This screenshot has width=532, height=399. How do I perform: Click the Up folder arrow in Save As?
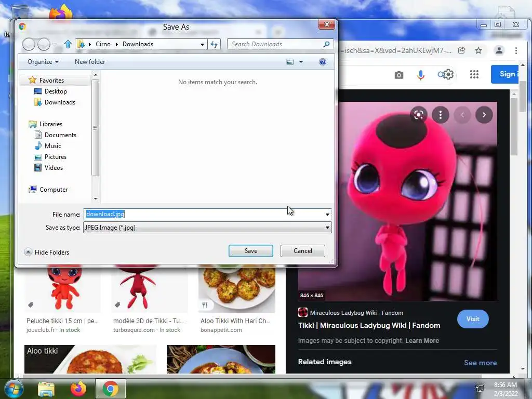click(68, 44)
